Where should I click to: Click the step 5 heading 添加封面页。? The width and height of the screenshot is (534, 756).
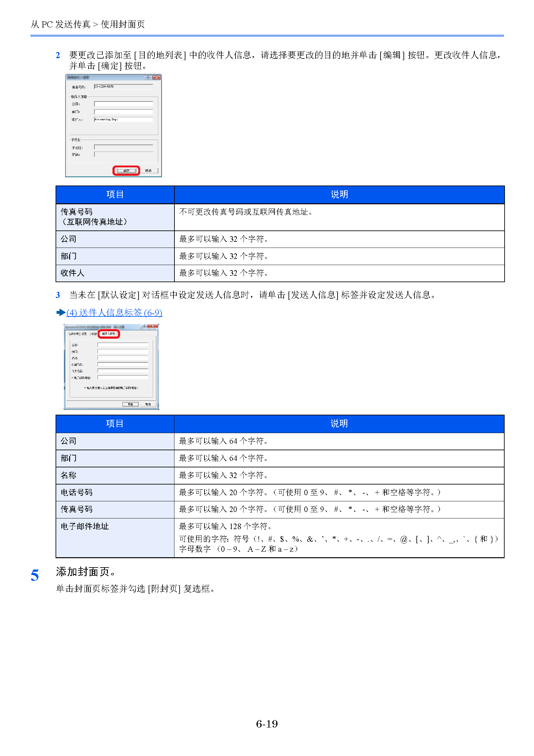tap(86, 572)
